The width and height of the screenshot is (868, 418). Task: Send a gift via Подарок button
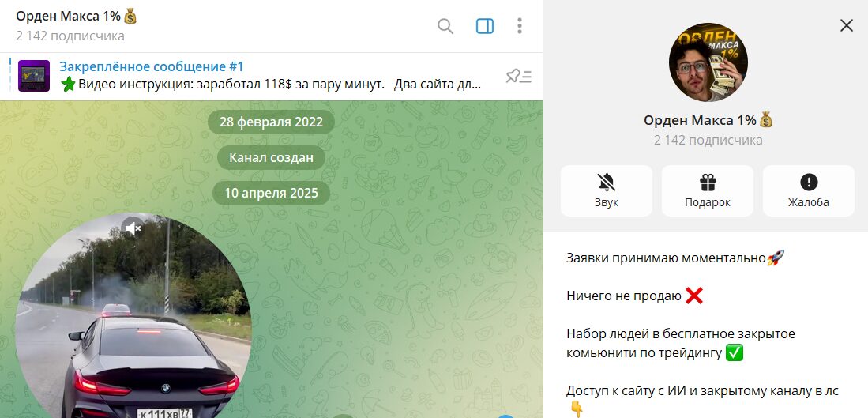click(708, 190)
